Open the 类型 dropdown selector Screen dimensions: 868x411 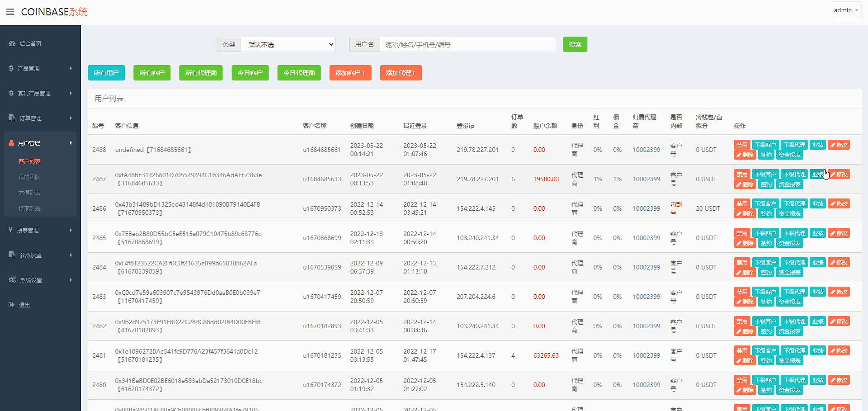[288, 44]
